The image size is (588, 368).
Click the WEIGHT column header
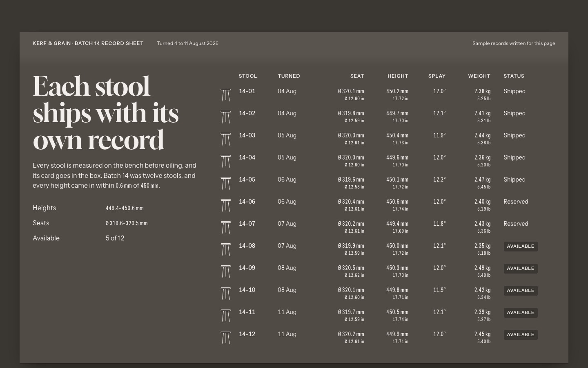pos(479,76)
